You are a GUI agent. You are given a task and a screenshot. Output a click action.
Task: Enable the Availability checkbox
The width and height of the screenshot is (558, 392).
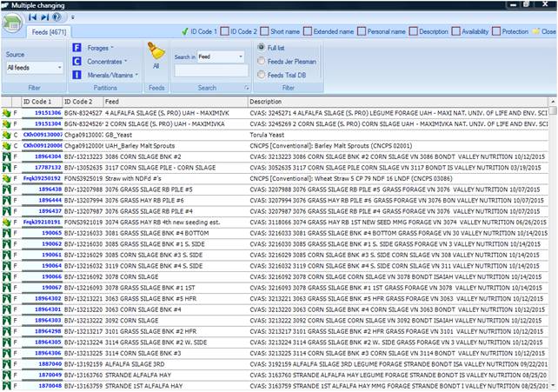coord(455,31)
